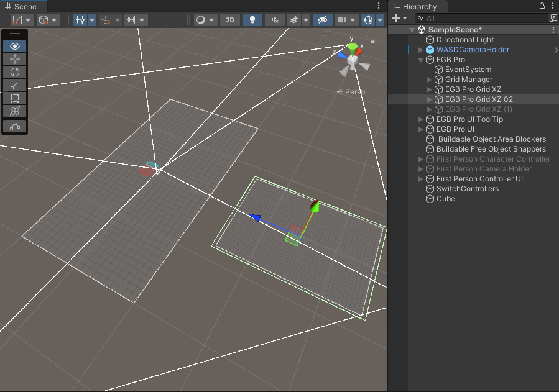Select Directional Light in Hierarchy
Viewport: 559px width, 392px height.
(465, 40)
